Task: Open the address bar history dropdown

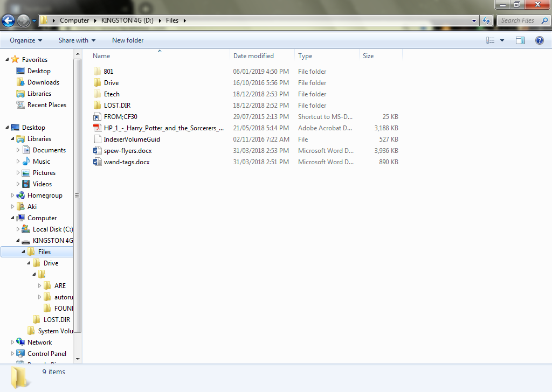Action: [473, 20]
